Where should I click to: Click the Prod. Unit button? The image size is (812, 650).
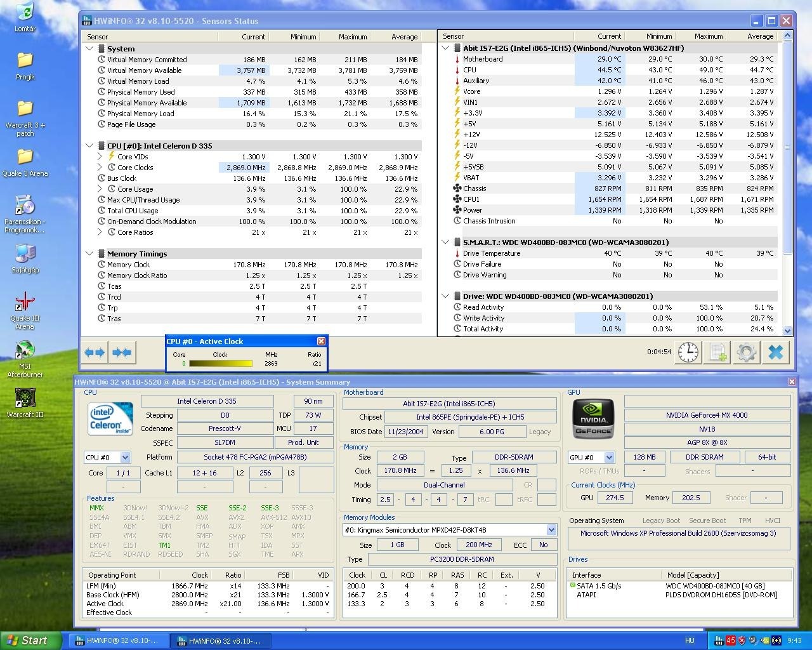(x=303, y=442)
